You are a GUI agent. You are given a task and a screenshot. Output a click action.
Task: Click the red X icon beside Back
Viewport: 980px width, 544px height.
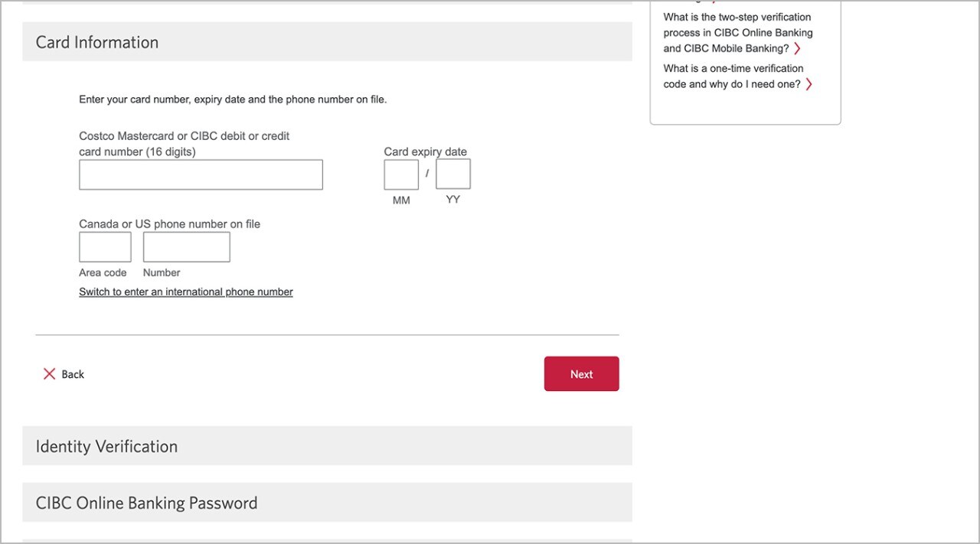[49, 374]
